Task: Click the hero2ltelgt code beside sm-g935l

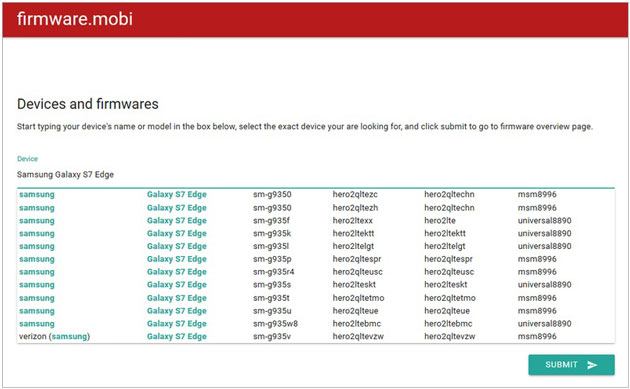Action: (353, 246)
